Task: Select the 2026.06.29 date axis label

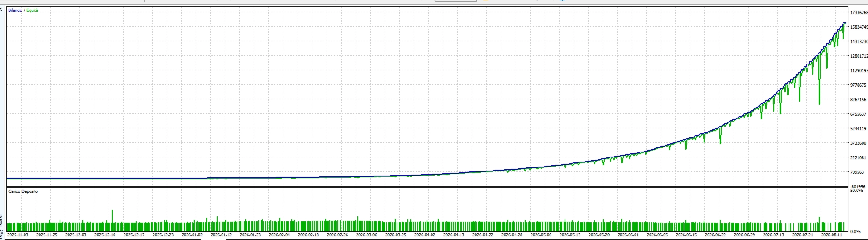Action: (x=744, y=235)
